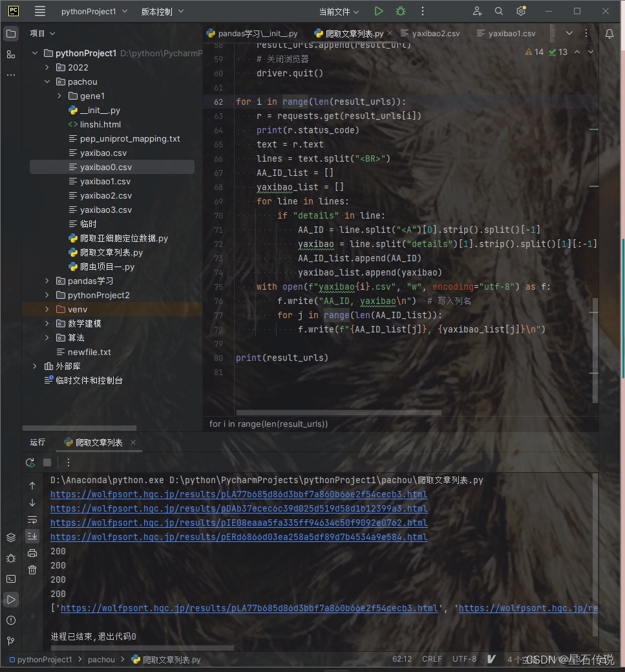625x672 pixels.
Task: Open the Python Packages layers icon
Action: [11, 537]
